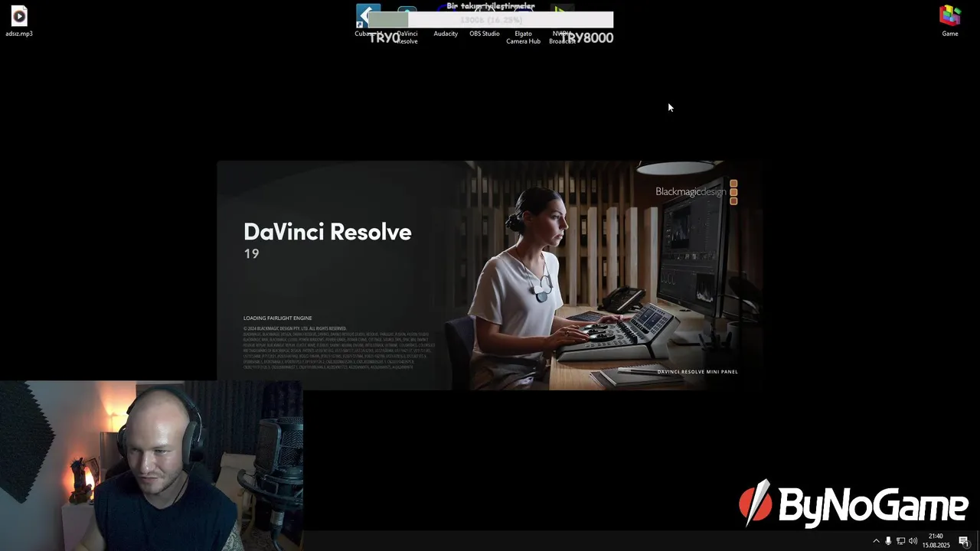Image resolution: width=980 pixels, height=551 pixels.
Task: Open the clock showing 21:40
Action: (x=936, y=541)
